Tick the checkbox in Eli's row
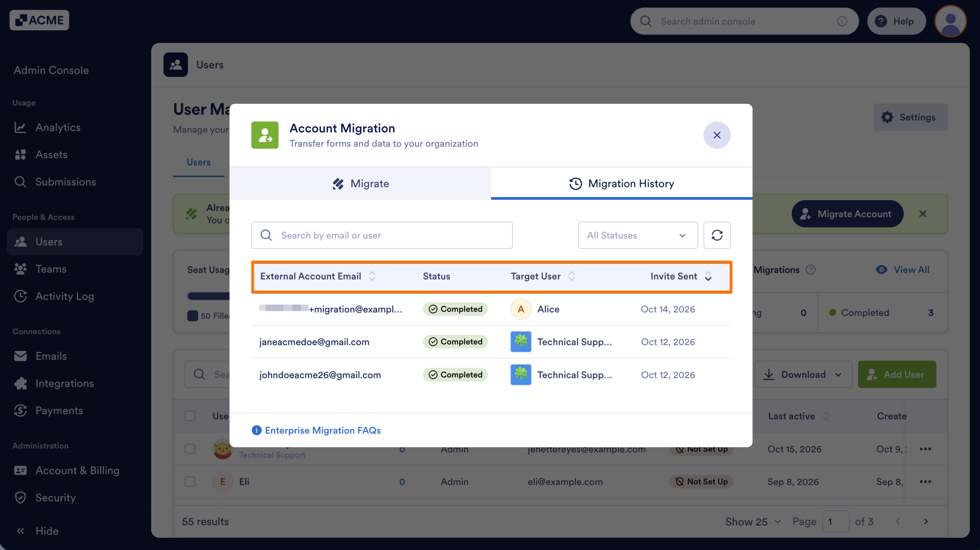The width and height of the screenshot is (980, 550). point(190,481)
